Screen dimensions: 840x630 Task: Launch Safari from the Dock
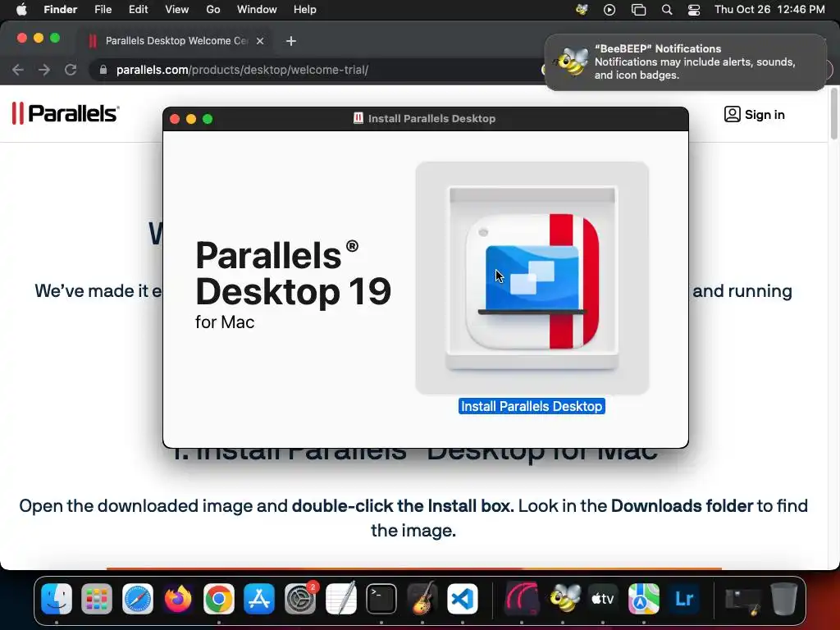click(138, 598)
